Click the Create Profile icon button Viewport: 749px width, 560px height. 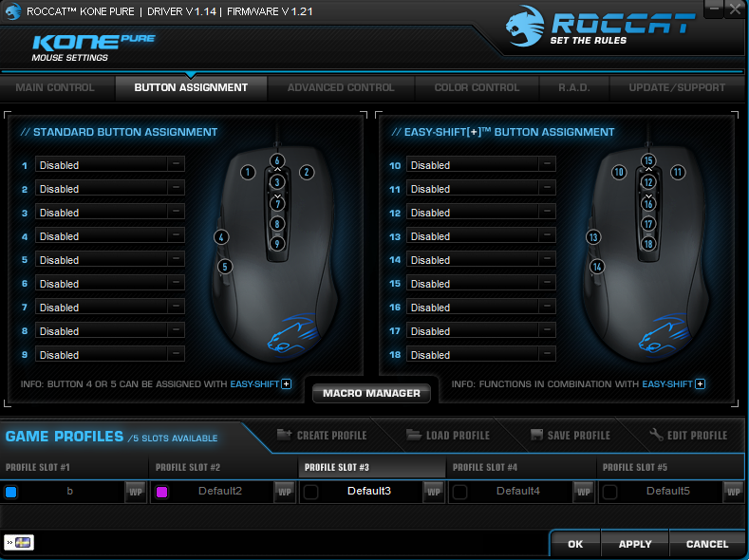point(284,435)
